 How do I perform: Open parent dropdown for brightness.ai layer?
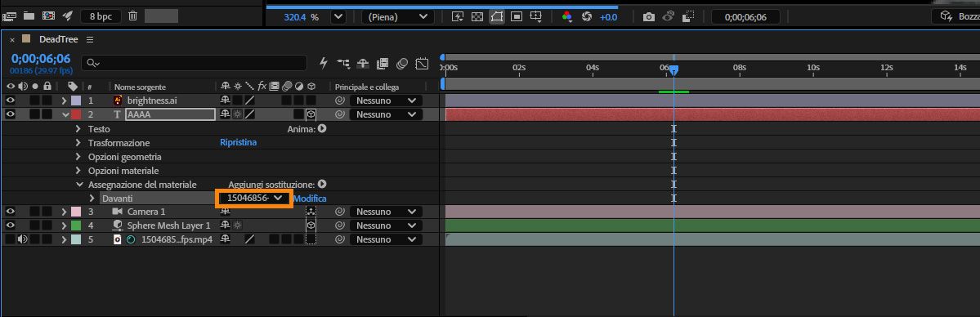pos(386,100)
